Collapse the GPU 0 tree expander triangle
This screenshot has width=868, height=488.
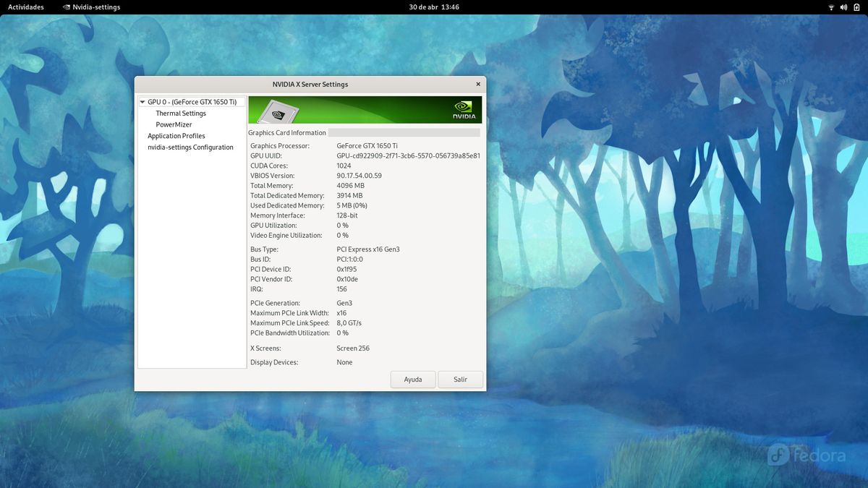point(142,103)
